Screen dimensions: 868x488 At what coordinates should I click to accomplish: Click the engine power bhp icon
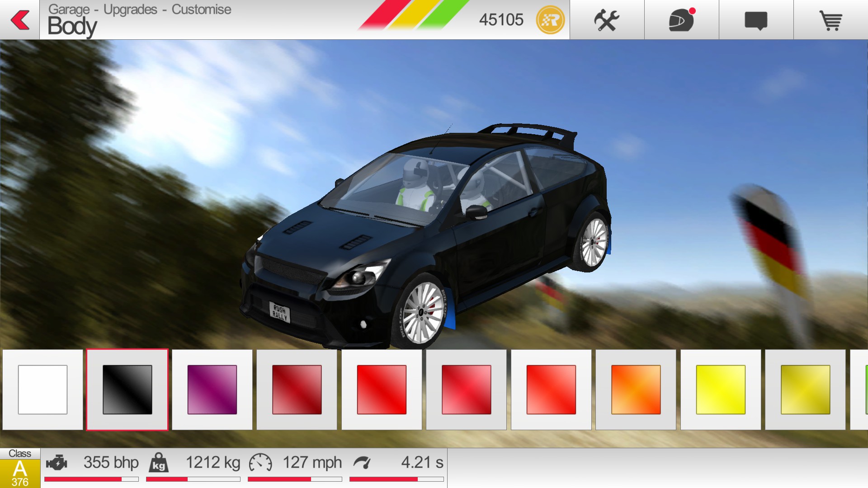(x=57, y=463)
